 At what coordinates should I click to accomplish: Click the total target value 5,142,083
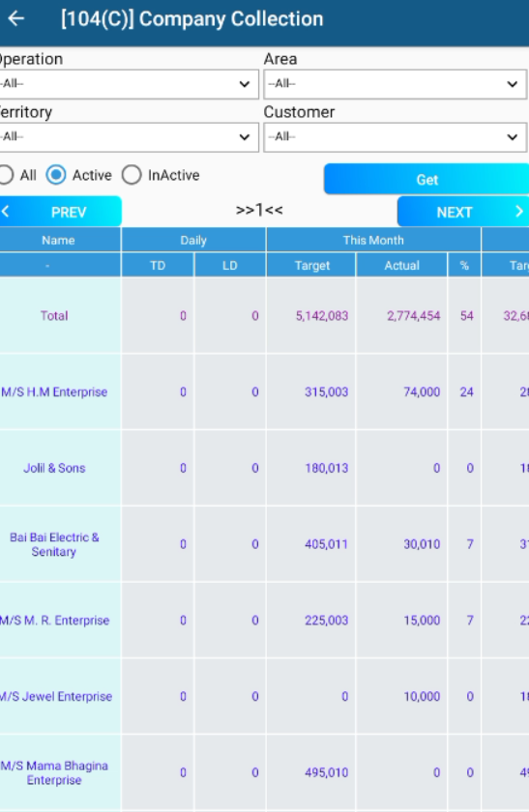[322, 316]
